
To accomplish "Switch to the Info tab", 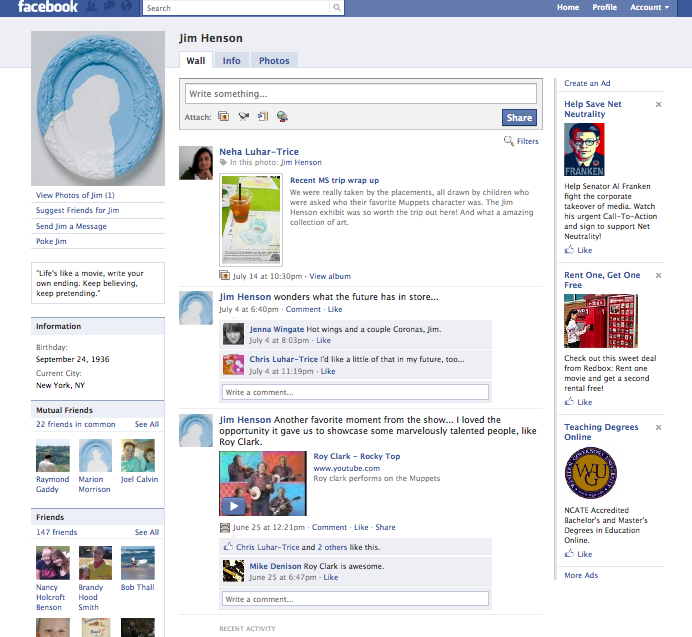I will pyautogui.click(x=231, y=60).
